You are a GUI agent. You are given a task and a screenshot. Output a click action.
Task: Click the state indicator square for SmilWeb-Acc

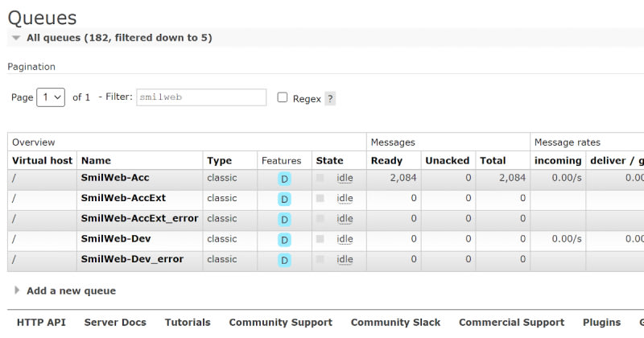pos(320,178)
